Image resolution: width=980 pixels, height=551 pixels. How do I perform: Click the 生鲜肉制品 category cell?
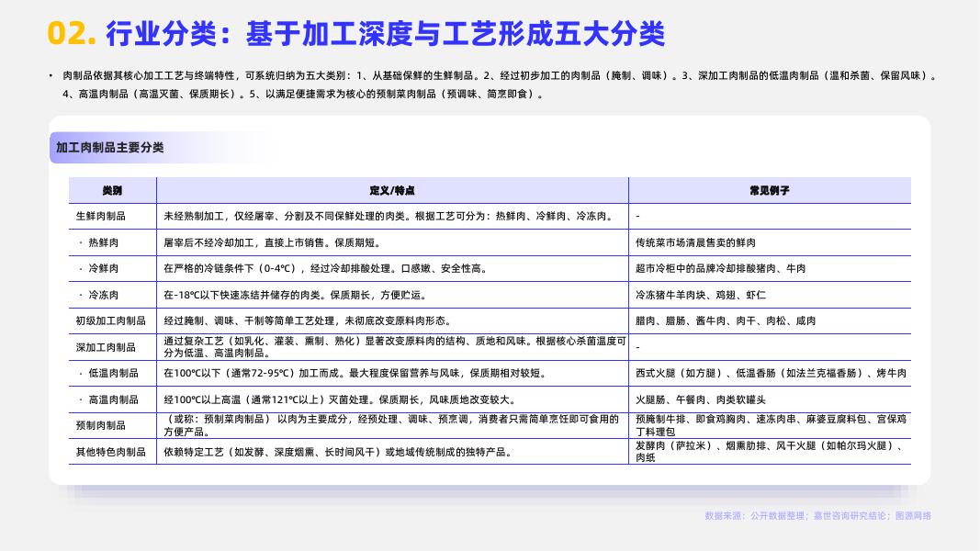pos(101,217)
